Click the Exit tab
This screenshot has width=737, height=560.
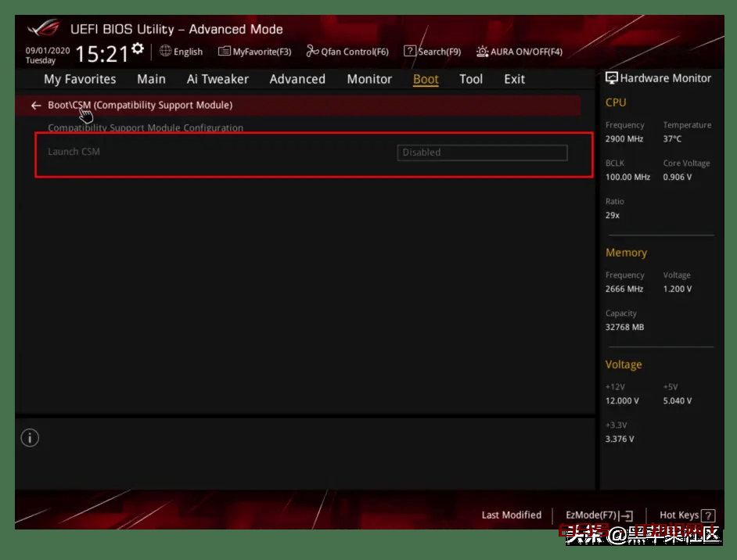514,79
